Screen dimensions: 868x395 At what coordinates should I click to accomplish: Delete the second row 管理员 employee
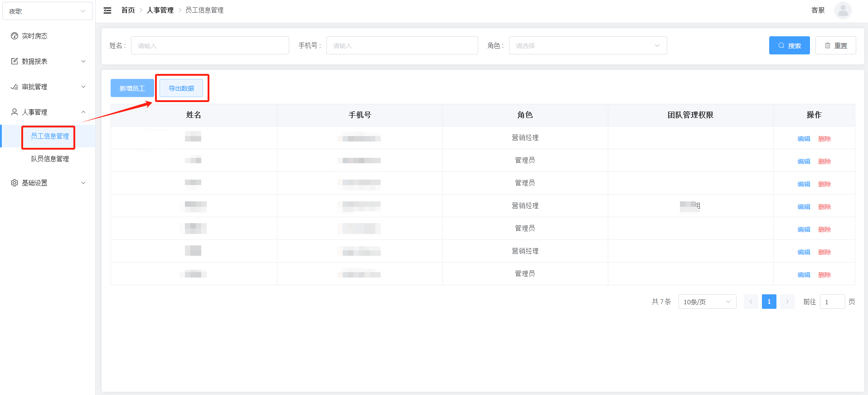pos(824,161)
